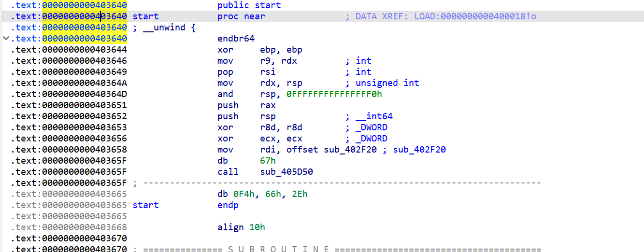Viewport: 644px width, 252px height.
Task: Select the endbr64 instruction
Action: point(236,39)
